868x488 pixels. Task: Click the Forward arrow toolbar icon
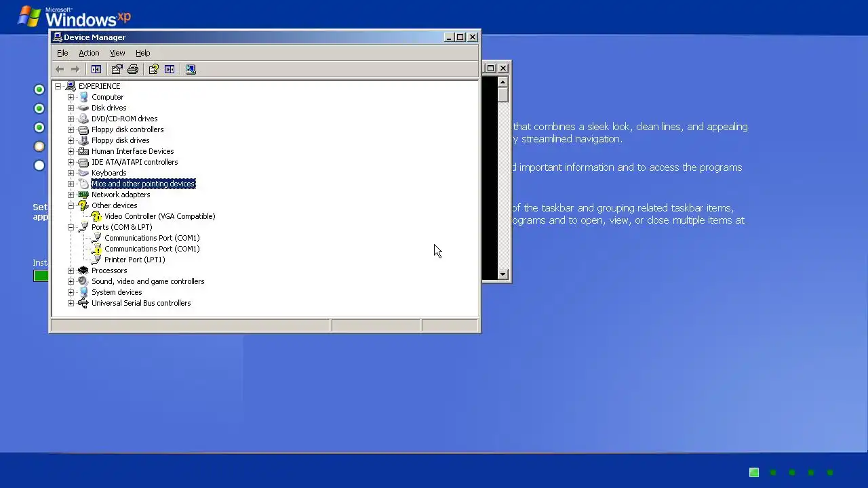pos(75,69)
